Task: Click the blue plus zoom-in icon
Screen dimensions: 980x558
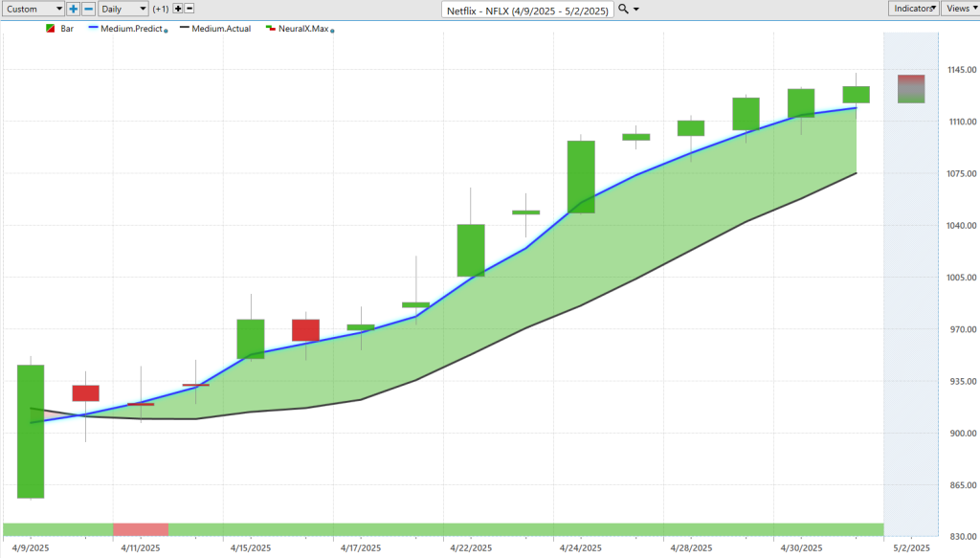Action: coord(73,9)
